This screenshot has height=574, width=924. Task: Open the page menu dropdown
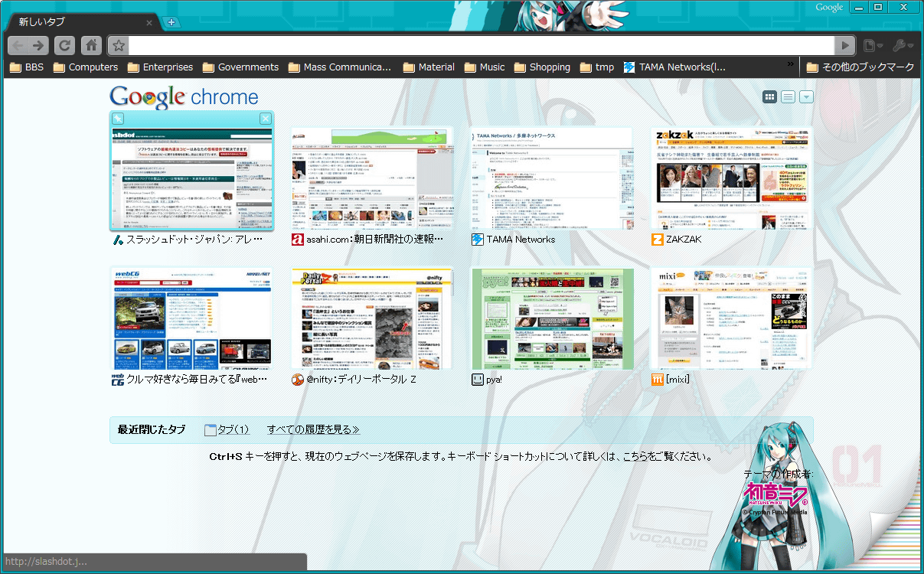[x=873, y=46]
